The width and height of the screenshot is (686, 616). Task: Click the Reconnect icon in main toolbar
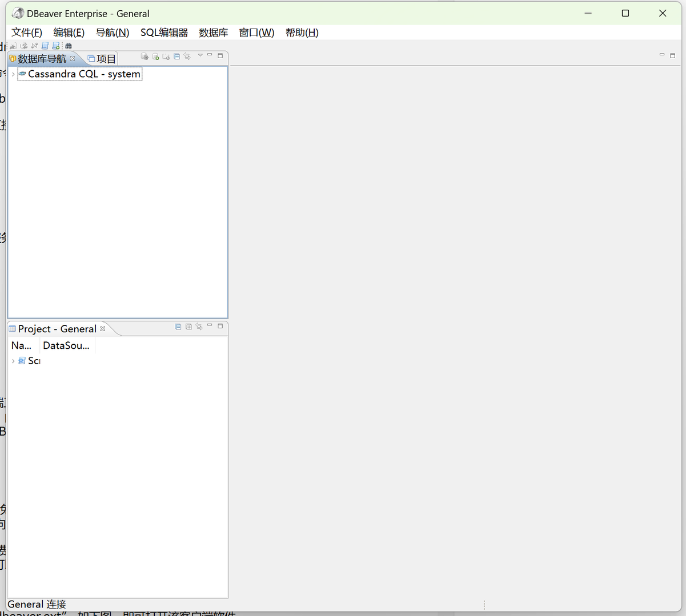24,46
